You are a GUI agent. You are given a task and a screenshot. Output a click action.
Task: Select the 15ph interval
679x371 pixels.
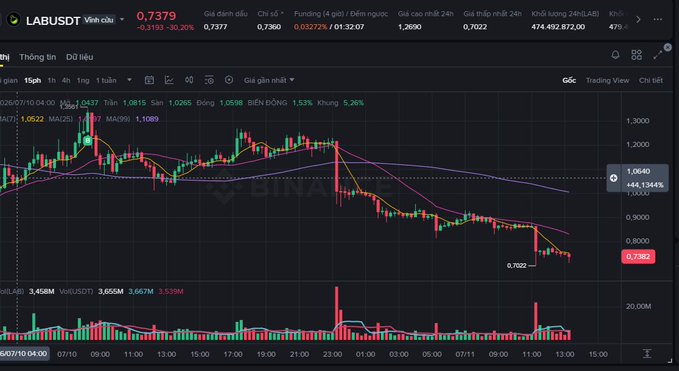(x=32, y=81)
